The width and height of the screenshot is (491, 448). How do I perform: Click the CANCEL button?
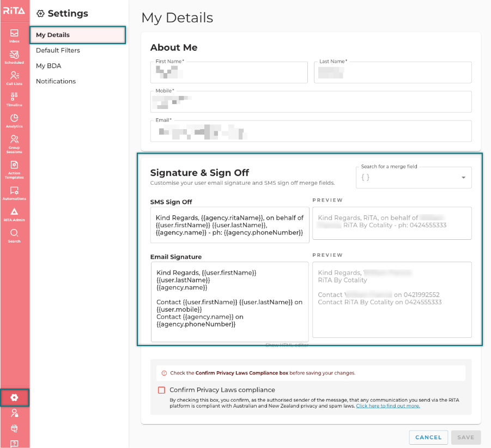click(x=428, y=437)
